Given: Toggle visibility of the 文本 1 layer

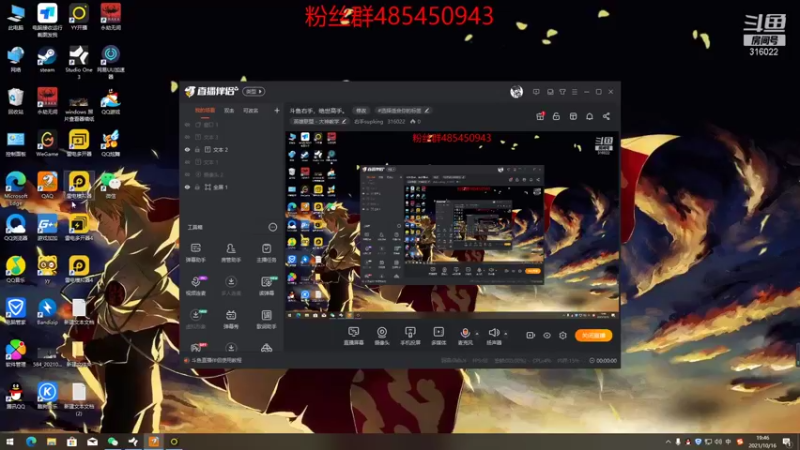Looking at the screenshot, I should click(x=187, y=162).
